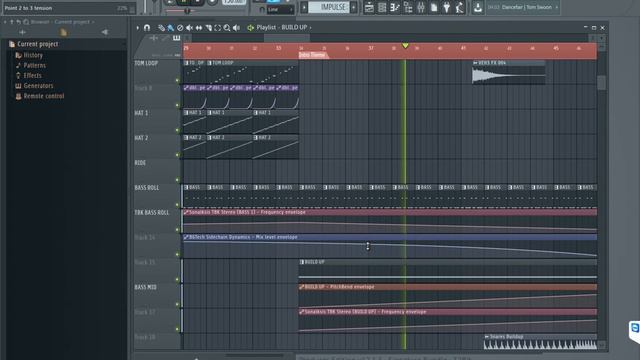Open the Channel Rack from top toolbar
640x360 pixels.
pos(382,7)
